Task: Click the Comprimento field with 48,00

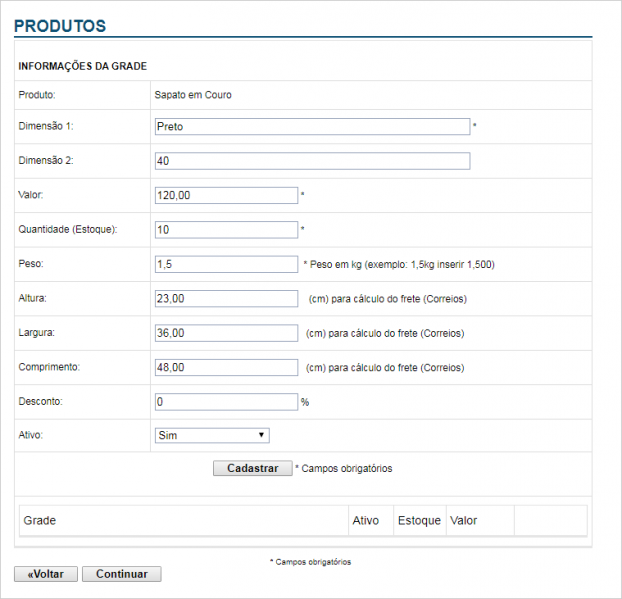Action: pyautogui.click(x=226, y=367)
